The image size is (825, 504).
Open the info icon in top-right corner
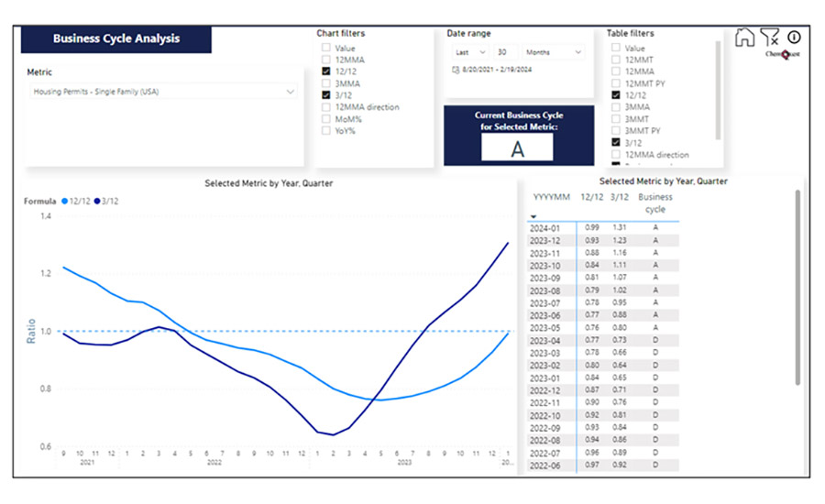(x=794, y=38)
